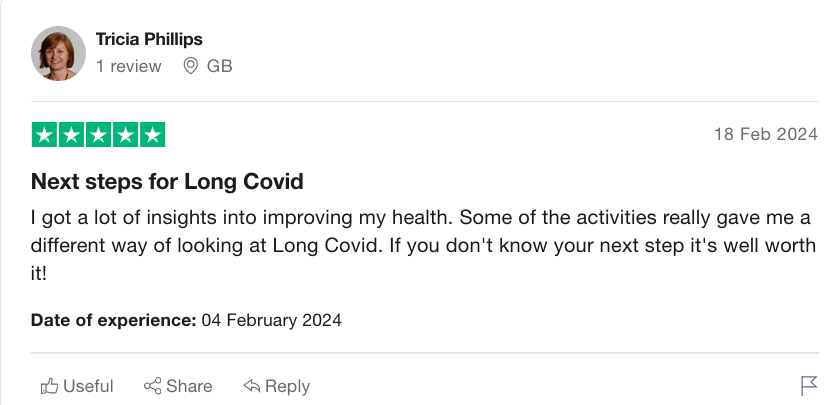Click the '1 review' count text
The height and width of the screenshot is (405, 838).
pyautogui.click(x=128, y=66)
